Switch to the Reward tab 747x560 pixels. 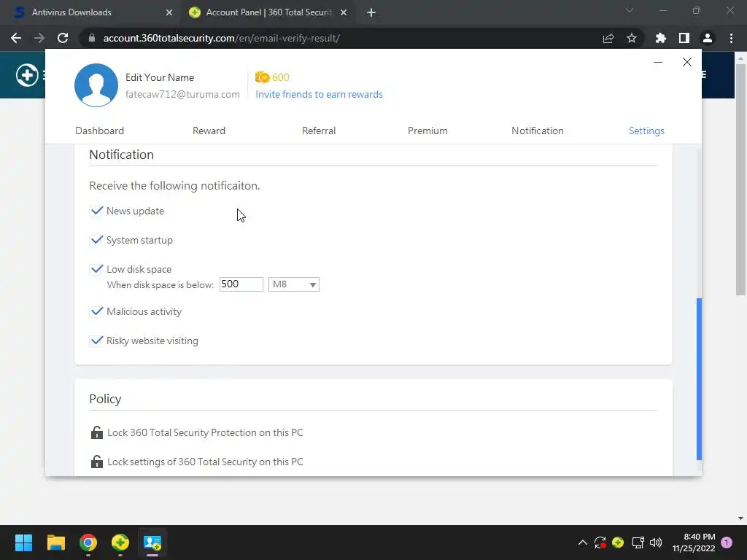[209, 131]
